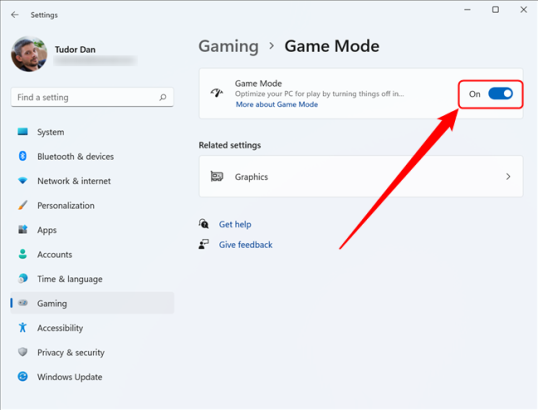Click the back arrow icon in Settings
Screen dimensions: 538x410
pyautogui.click(x=14, y=15)
